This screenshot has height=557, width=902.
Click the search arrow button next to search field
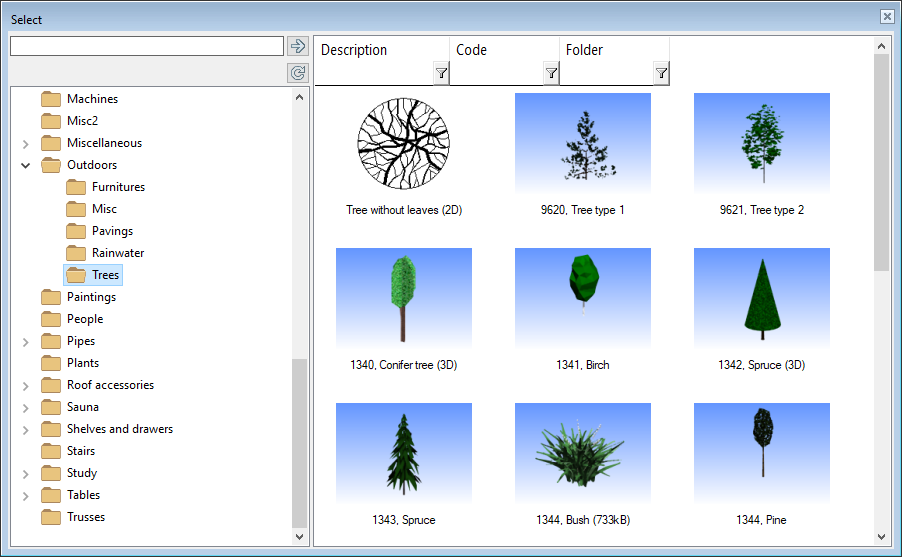tap(297, 46)
